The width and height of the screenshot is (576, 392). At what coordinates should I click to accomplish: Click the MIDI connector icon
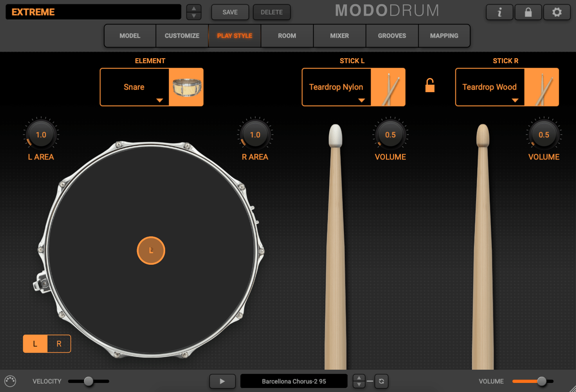pos(10,381)
